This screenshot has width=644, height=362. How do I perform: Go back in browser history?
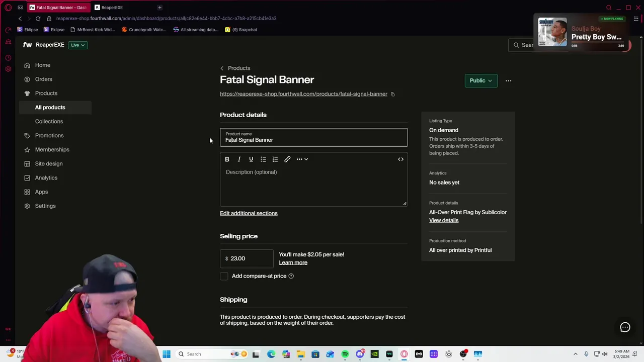click(x=20, y=19)
